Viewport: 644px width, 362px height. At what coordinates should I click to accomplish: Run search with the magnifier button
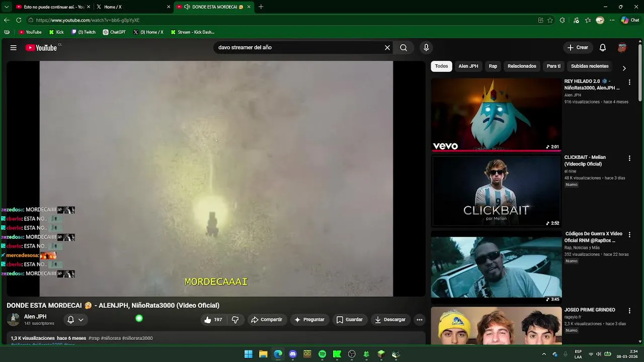point(404,48)
